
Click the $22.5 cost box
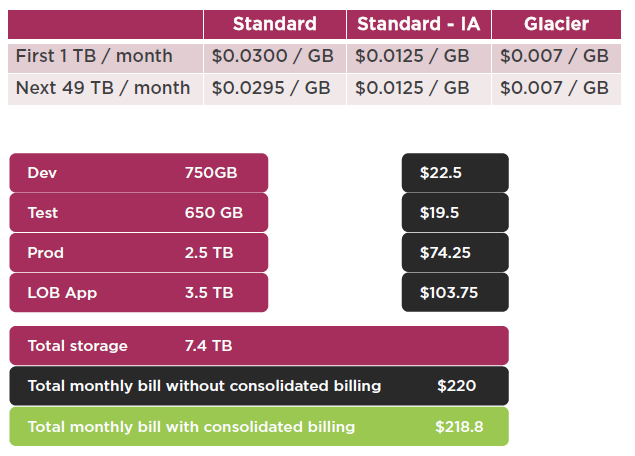coord(455,172)
